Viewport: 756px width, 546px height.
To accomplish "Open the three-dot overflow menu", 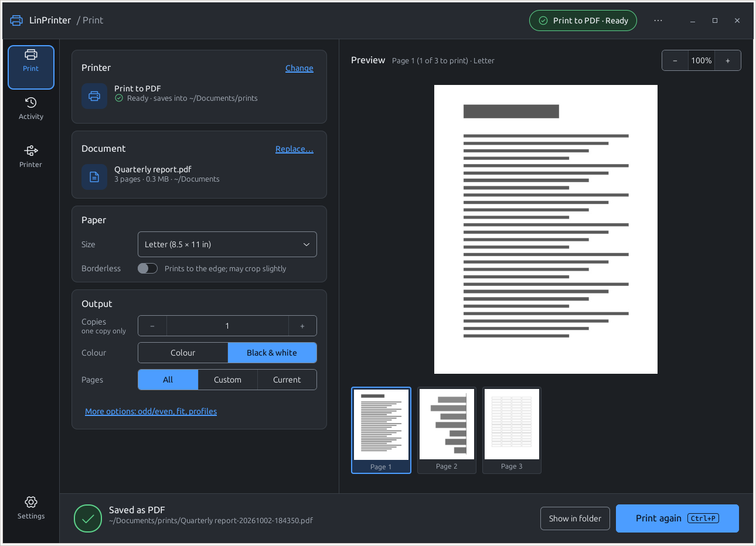I will pos(658,21).
